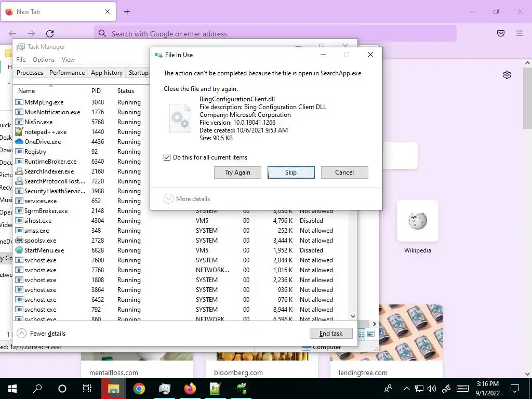Screen dimensions: 532x399
Task: Sort by the Status column header
Action: point(132,90)
